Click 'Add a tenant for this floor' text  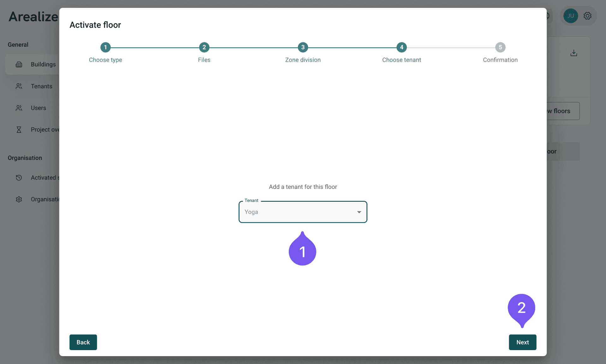(x=303, y=187)
